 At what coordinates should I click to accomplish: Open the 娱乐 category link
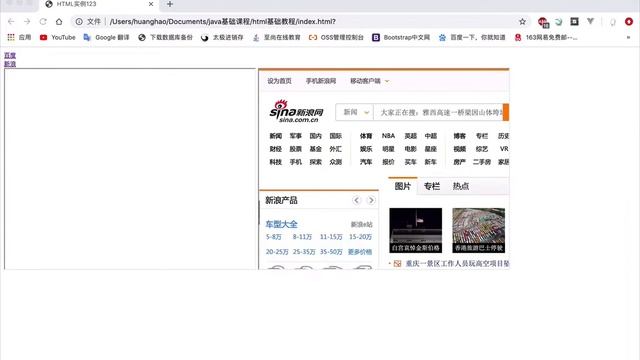366,149
